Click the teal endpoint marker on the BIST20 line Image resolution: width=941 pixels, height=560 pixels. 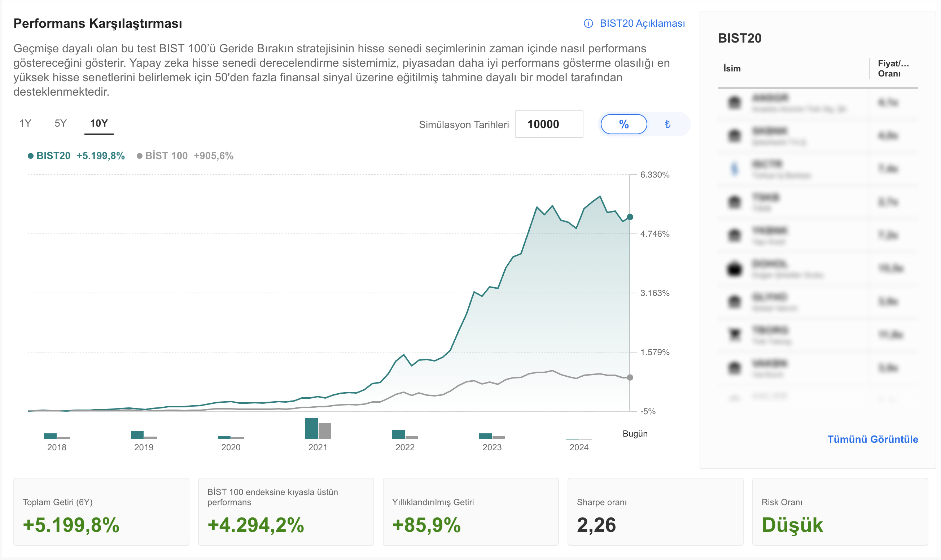(x=630, y=217)
